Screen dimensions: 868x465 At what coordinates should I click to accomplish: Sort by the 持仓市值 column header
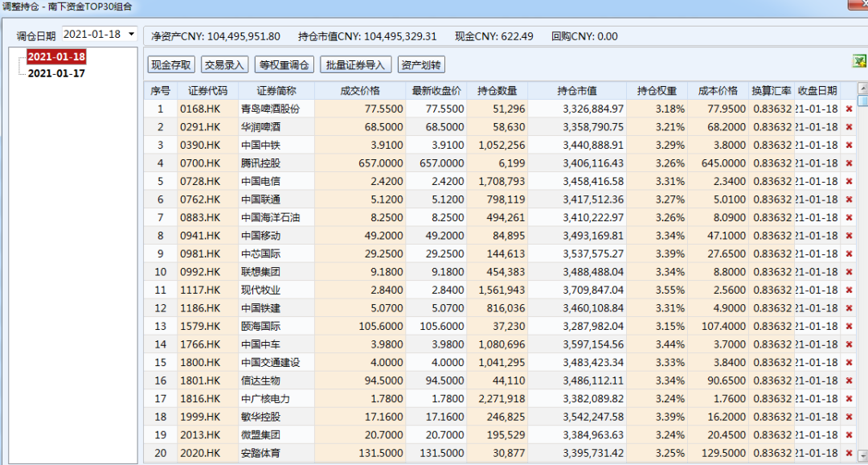(x=577, y=91)
